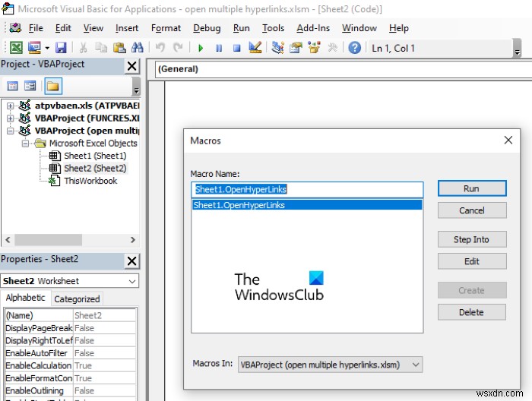Open the Insert UserForm dropdown arrow

point(47,48)
